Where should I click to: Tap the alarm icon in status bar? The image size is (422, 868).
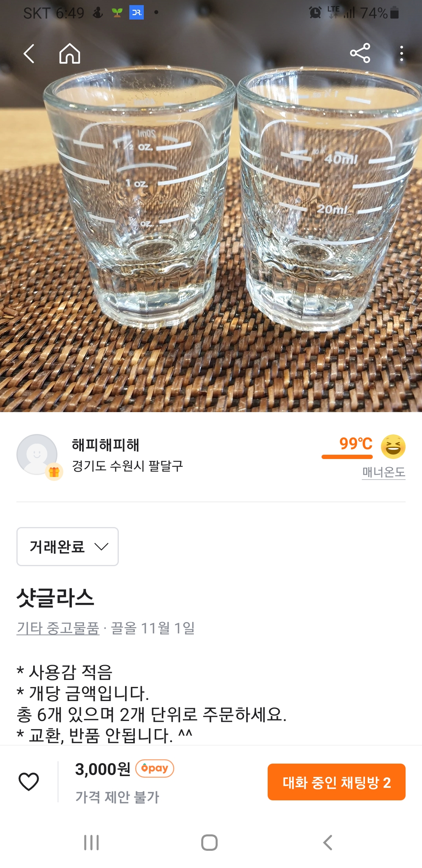click(x=315, y=13)
